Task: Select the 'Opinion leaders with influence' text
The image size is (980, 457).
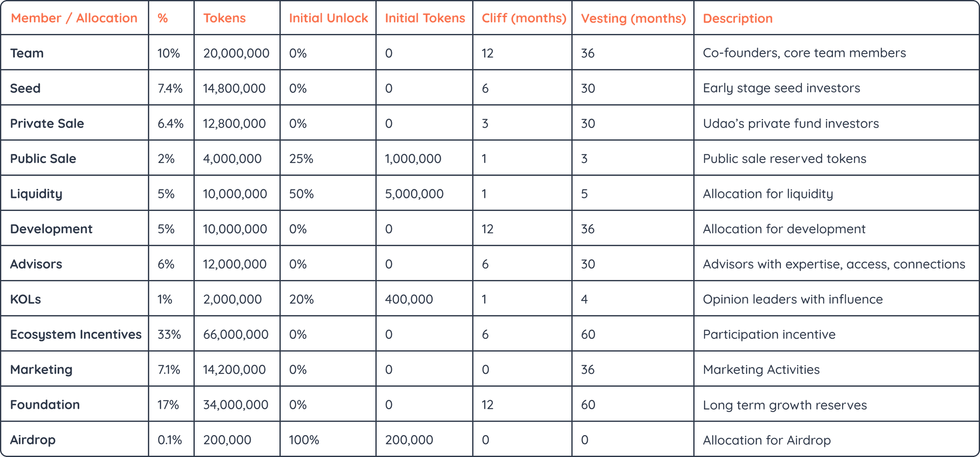Action: point(792,299)
